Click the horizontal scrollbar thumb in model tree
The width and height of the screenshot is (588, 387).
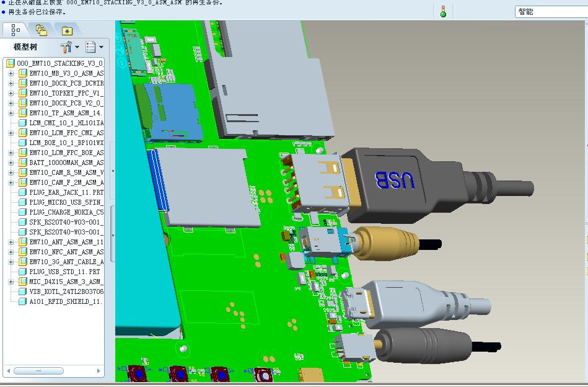tap(38, 371)
